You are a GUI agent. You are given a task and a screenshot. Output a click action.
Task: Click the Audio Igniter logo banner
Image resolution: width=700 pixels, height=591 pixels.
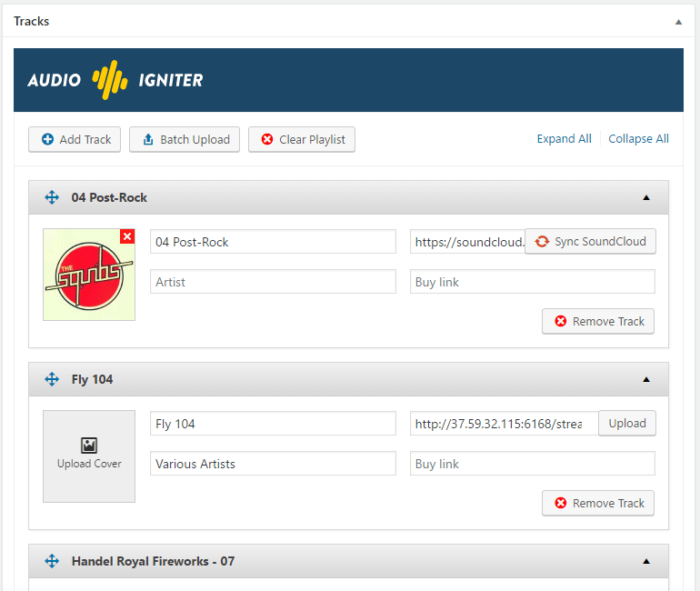pyautogui.click(x=348, y=80)
